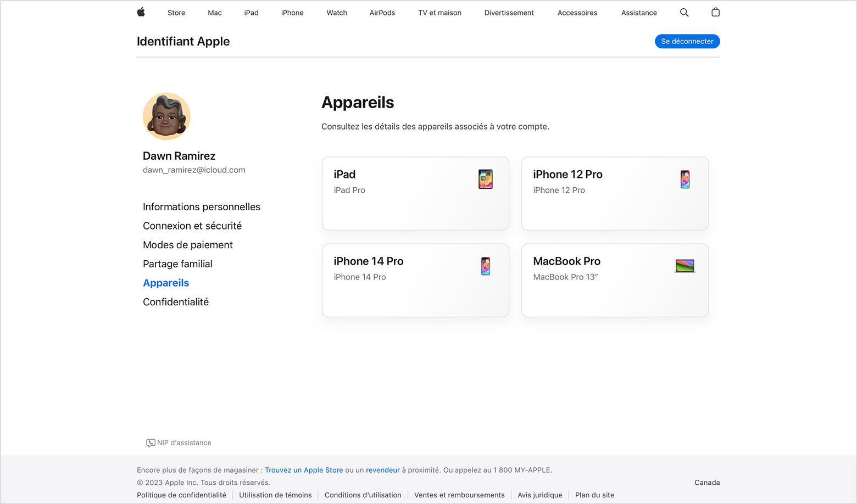The height and width of the screenshot is (504, 857).
Task: Select Appareils in the sidebar
Action: coord(166,283)
